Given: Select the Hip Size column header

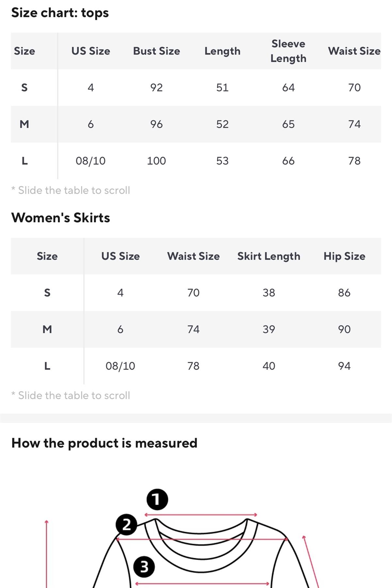Looking at the screenshot, I should [344, 256].
